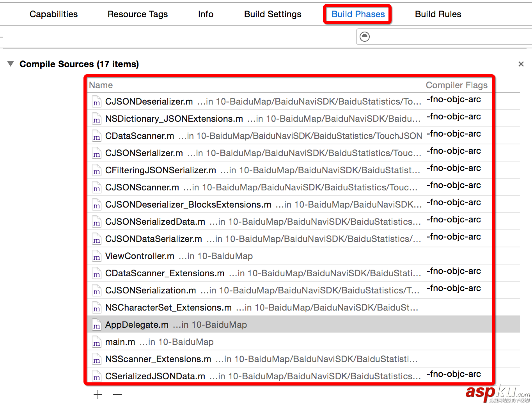Click the NSCharacterSet_Extensions.m file name
The width and height of the screenshot is (532, 405).
168,307
